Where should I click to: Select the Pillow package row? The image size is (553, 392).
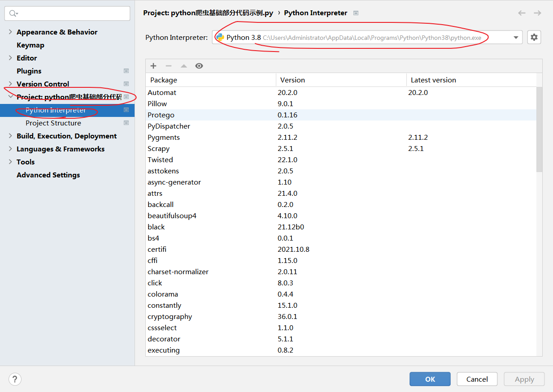click(341, 103)
